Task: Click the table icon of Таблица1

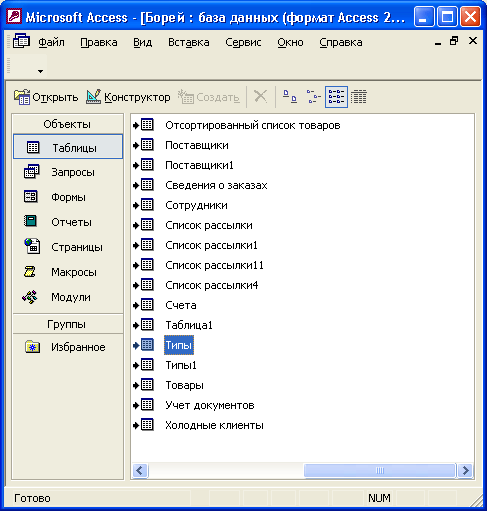Action: (x=147, y=325)
